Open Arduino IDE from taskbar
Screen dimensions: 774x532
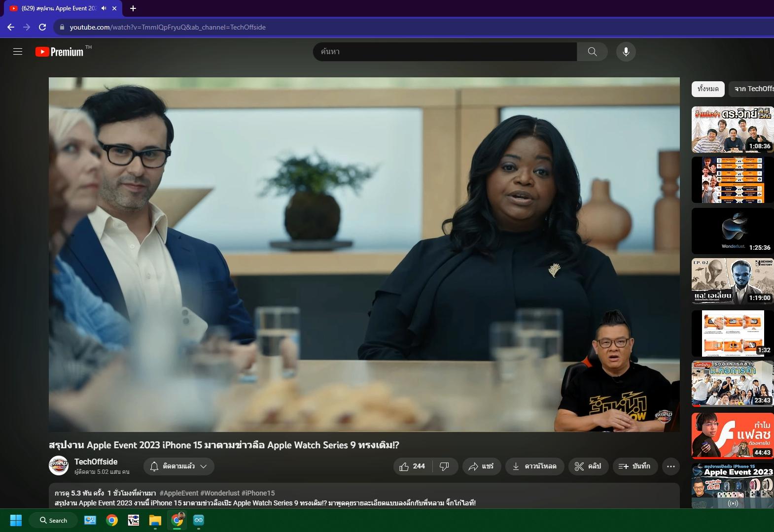pos(199,520)
